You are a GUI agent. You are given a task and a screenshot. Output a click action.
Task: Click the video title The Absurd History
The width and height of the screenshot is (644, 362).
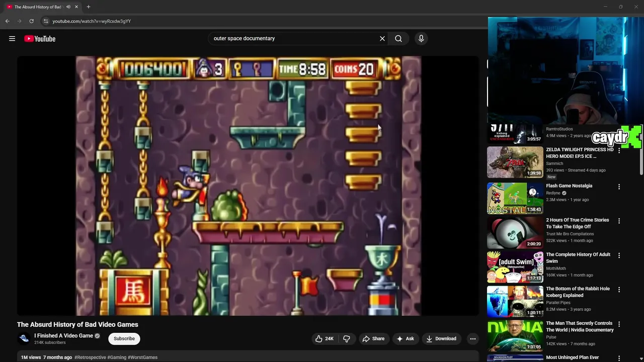77,325
